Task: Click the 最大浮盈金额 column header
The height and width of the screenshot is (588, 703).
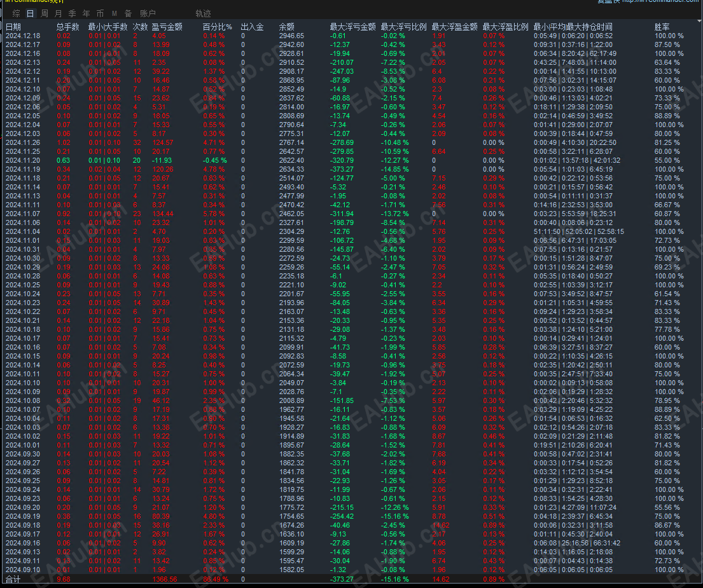Action: (x=455, y=27)
